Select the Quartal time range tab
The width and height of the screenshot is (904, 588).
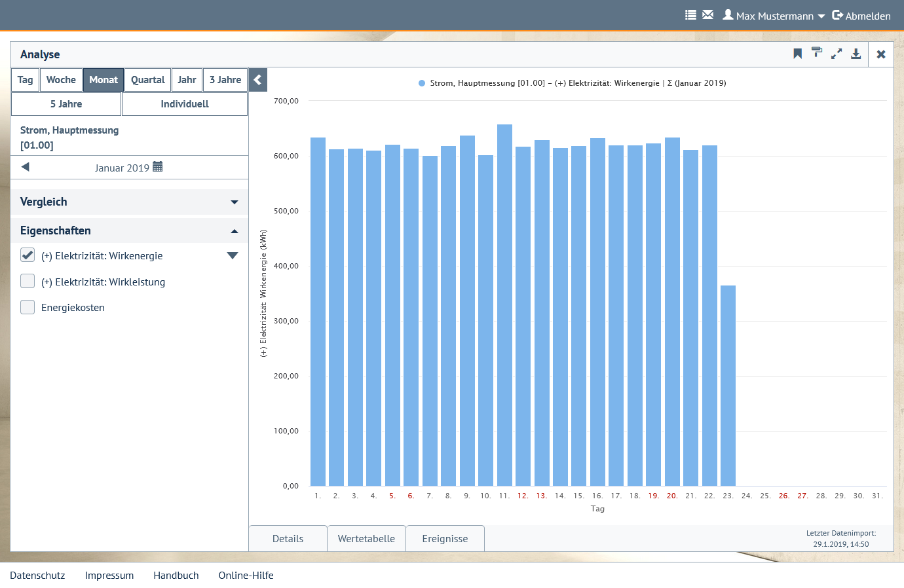(147, 80)
